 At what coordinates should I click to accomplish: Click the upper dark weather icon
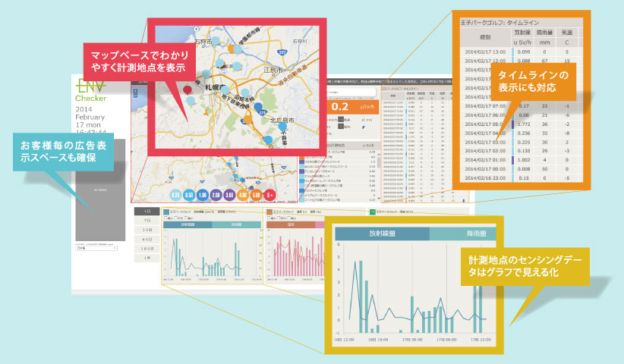click(341, 119)
